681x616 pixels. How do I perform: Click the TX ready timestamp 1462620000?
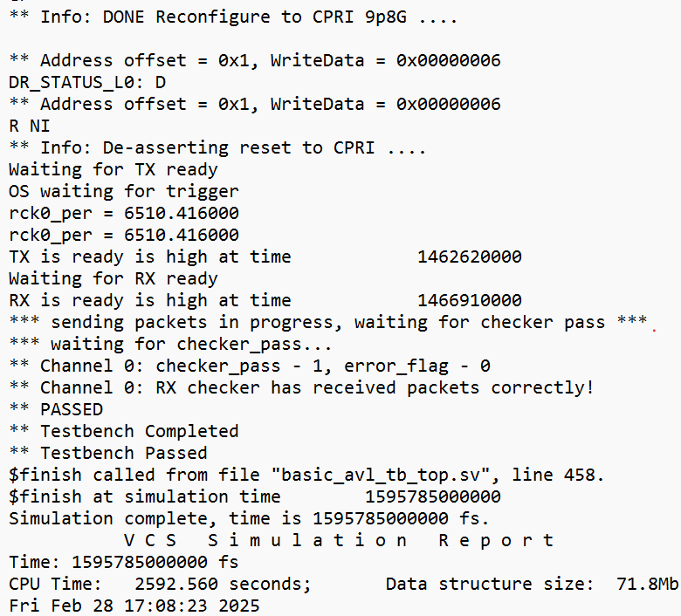(x=469, y=257)
